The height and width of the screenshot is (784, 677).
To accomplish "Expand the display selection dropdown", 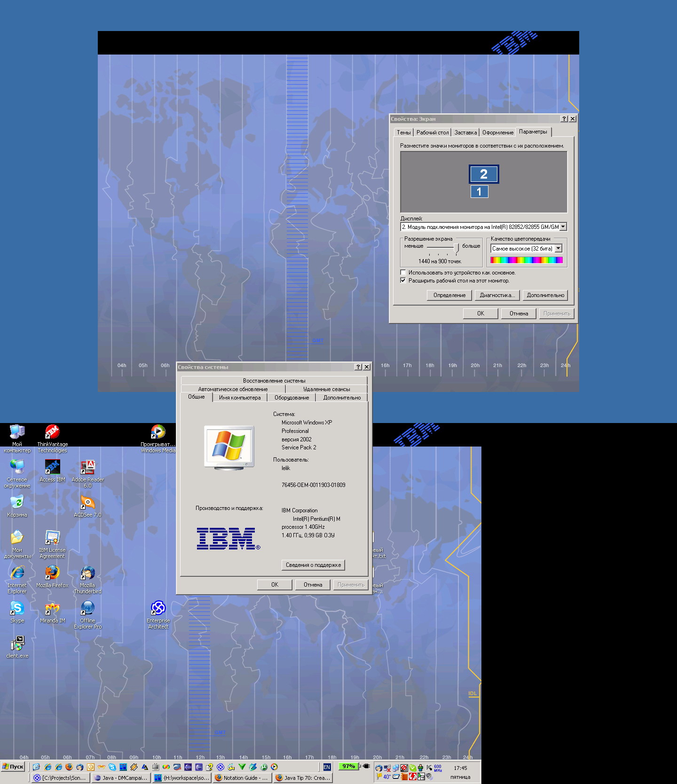I will (x=563, y=227).
